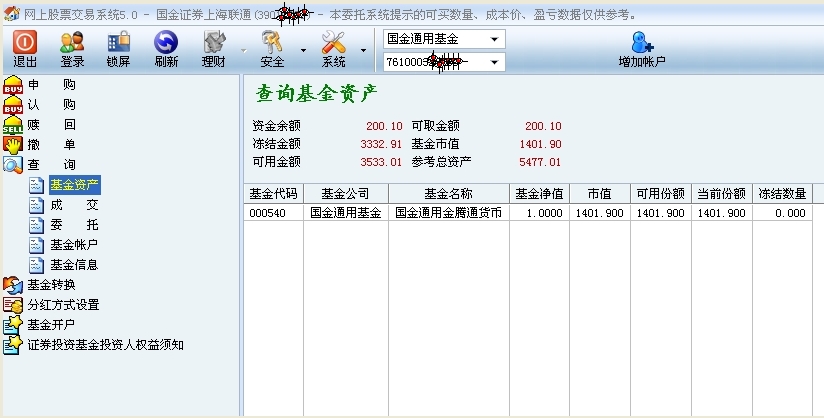Image resolution: width=824 pixels, height=418 pixels.
Task: Expand the 系统 dropdown arrow
Action: (363, 50)
